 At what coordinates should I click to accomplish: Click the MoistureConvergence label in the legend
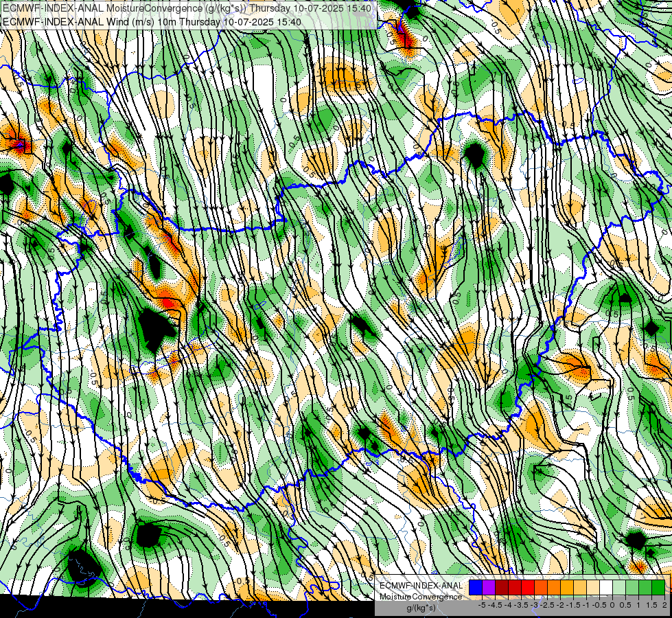click(421, 597)
